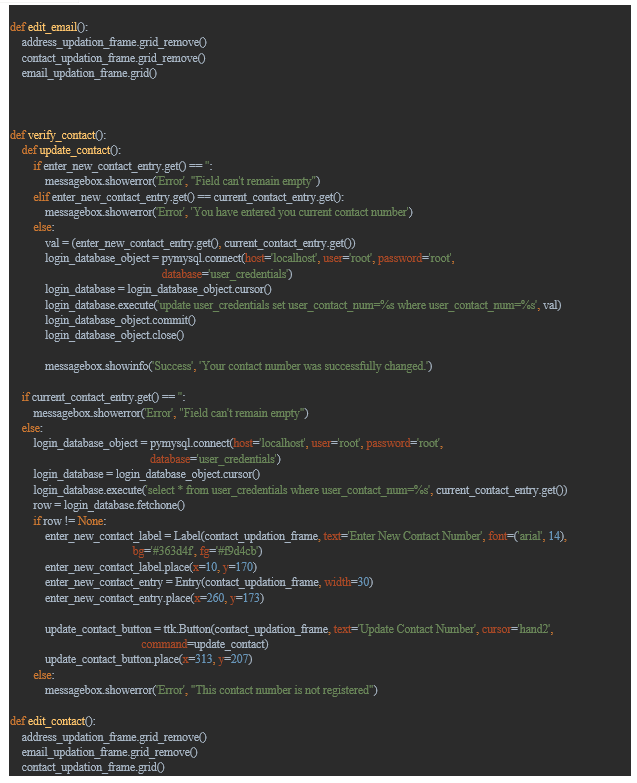Click 'if current_contact_entry.get() ==' line
The width and height of the screenshot is (637, 783).
103,397
